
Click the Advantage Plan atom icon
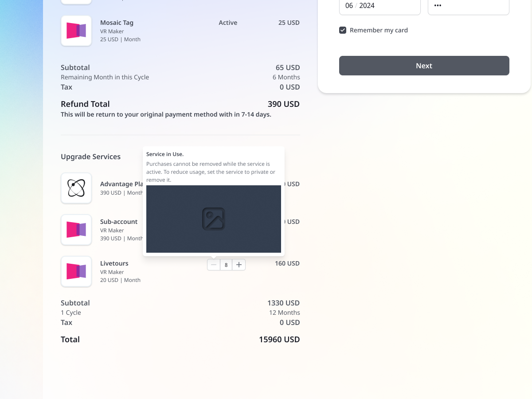point(76,188)
